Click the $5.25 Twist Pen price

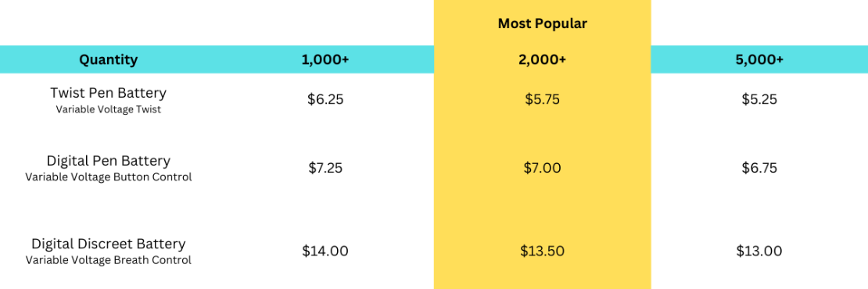pos(759,99)
